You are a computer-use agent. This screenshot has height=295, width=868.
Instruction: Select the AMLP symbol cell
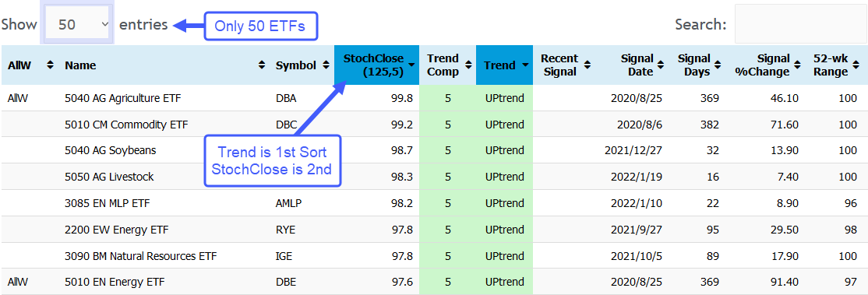coord(289,204)
